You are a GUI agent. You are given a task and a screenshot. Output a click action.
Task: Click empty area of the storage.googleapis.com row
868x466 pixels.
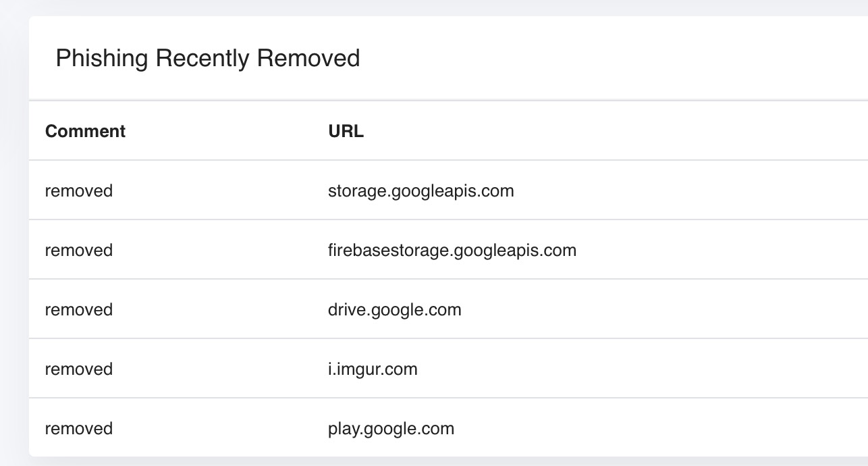688,191
